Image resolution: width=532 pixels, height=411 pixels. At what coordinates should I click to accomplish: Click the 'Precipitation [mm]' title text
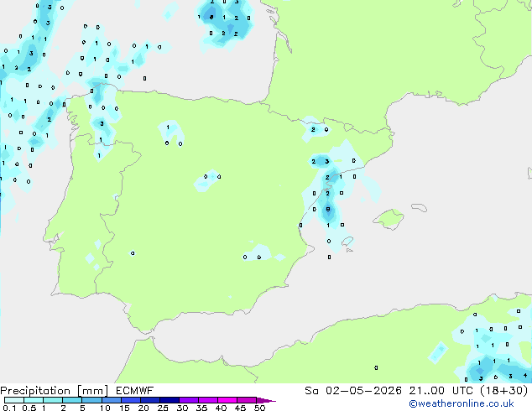tap(55, 391)
